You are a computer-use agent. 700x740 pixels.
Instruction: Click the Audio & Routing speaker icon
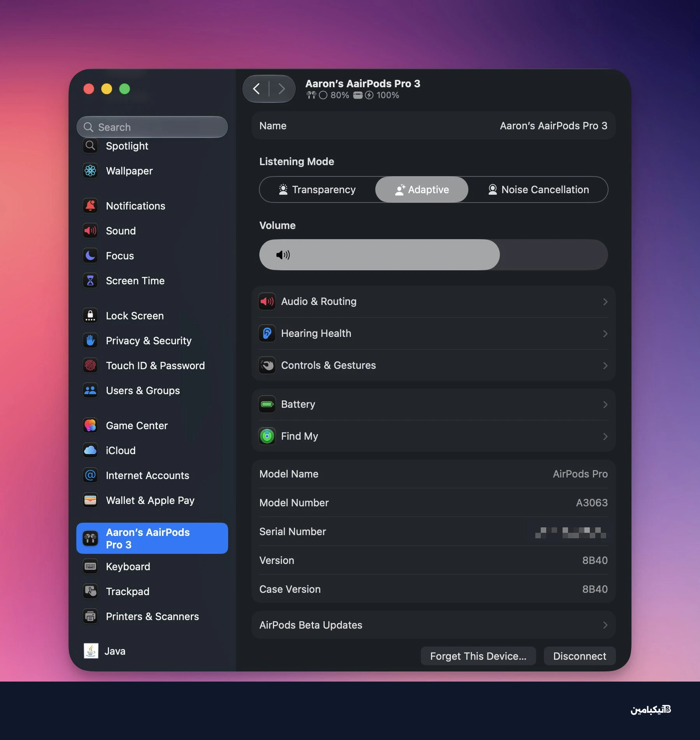tap(267, 301)
